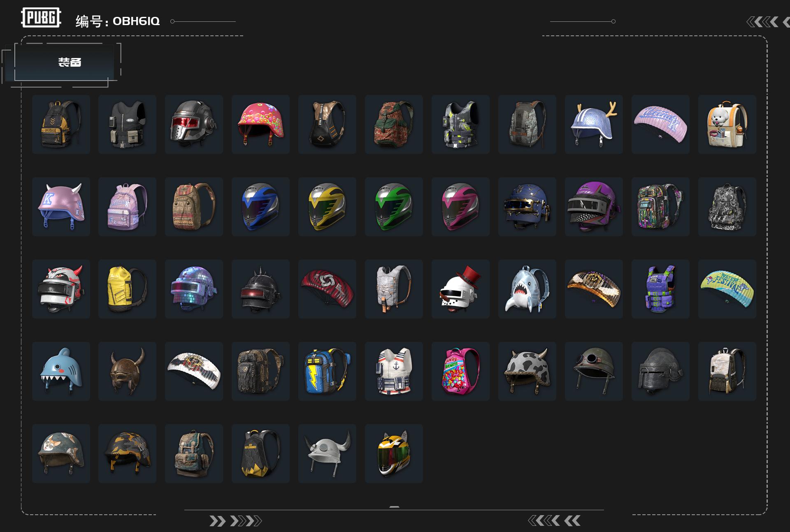Pick the red striped parachute
This screenshot has width=790, height=532.
point(327,289)
